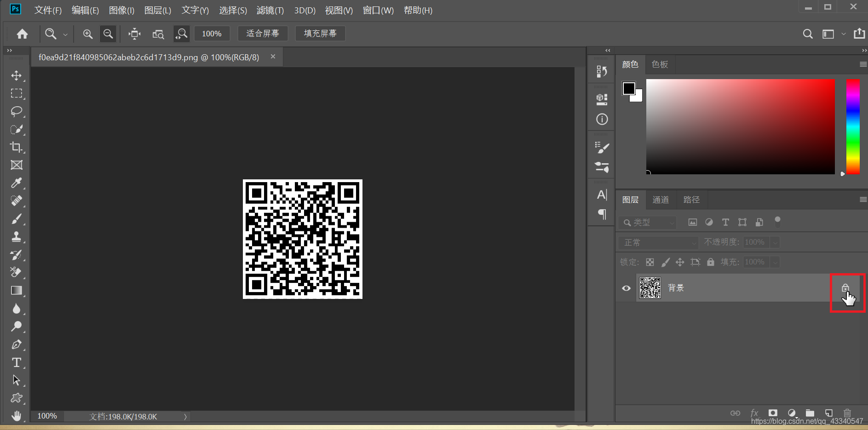Click the Zoom In magnifier button
Viewport: 868px width, 430px height.
[x=87, y=34]
